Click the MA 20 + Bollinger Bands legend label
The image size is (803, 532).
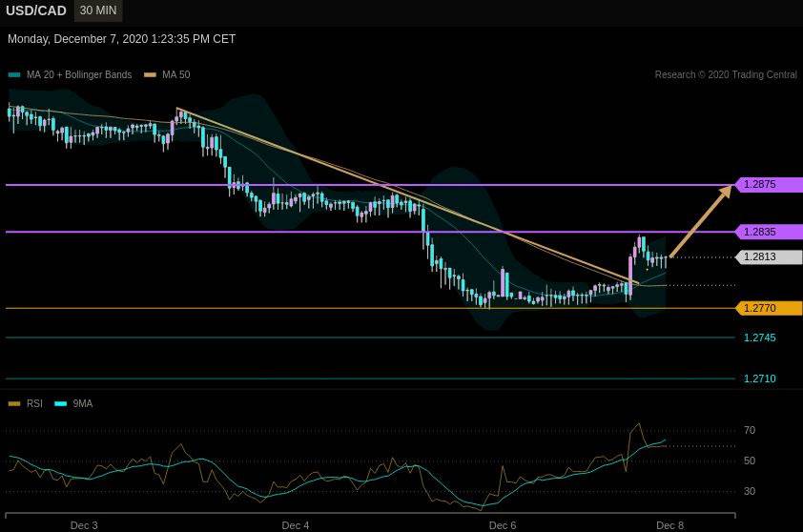(x=79, y=74)
